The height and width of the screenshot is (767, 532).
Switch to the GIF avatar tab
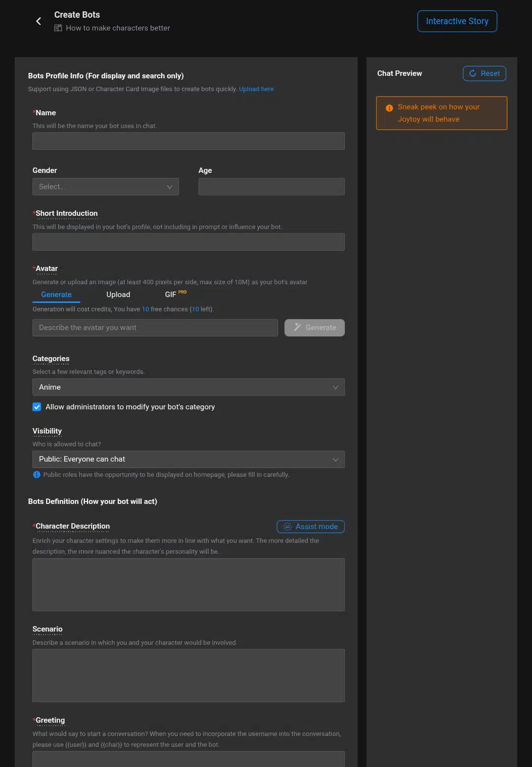click(x=170, y=295)
